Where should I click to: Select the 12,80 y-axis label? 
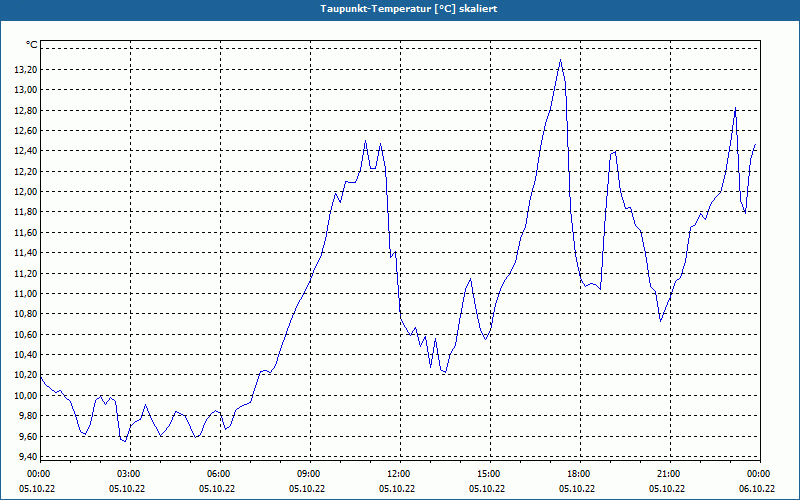click(x=27, y=110)
